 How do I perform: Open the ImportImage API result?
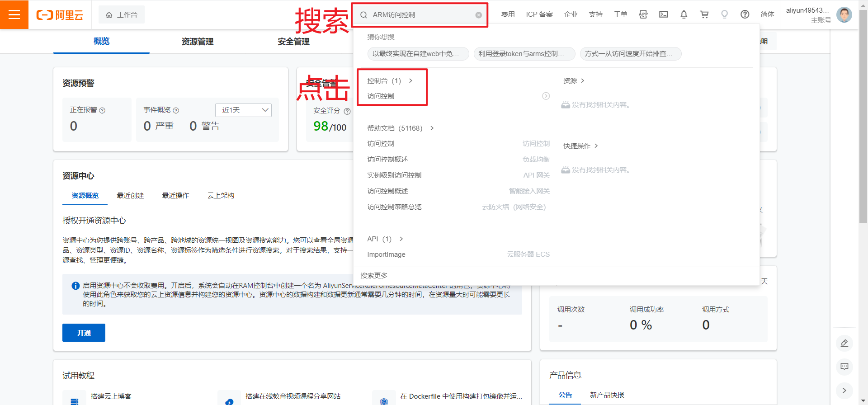386,254
